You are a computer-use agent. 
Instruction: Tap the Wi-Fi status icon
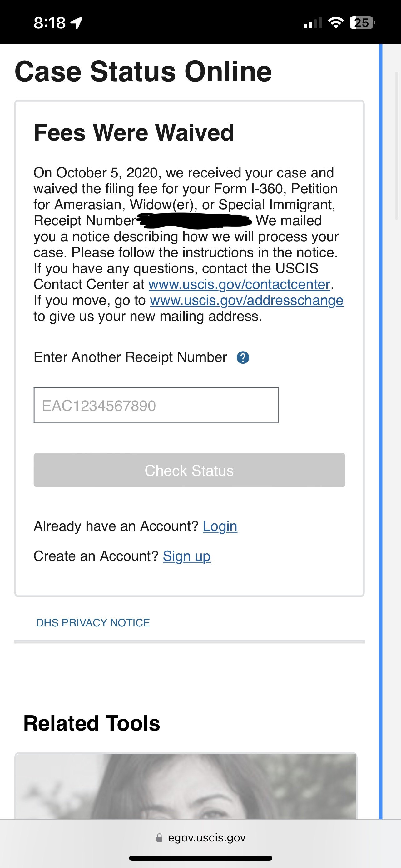tap(335, 23)
